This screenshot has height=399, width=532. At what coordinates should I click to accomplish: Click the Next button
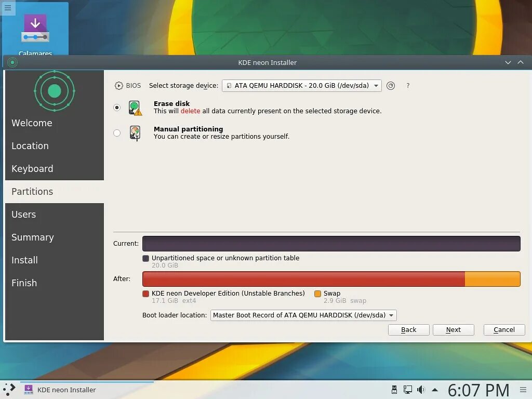coord(453,330)
